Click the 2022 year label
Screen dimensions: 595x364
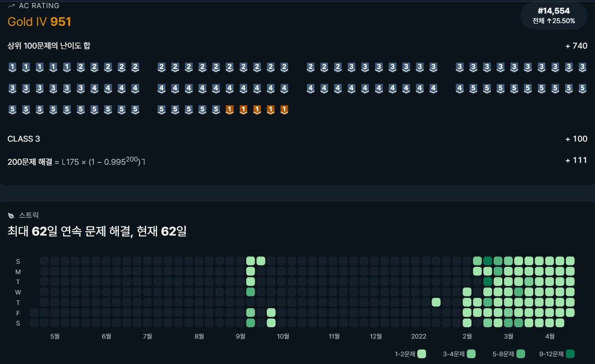pos(418,336)
